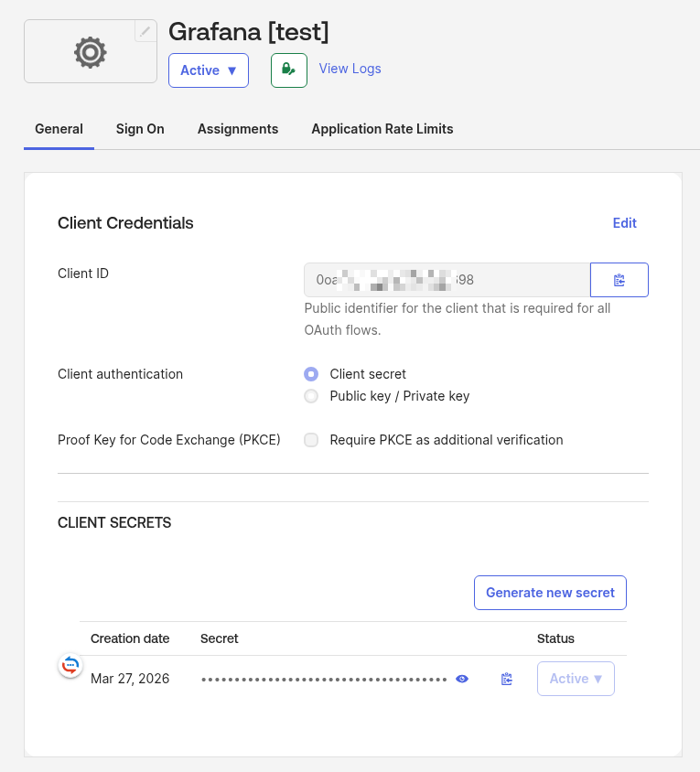
Task: Copy client secret with clipboard icon
Action: click(507, 679)
